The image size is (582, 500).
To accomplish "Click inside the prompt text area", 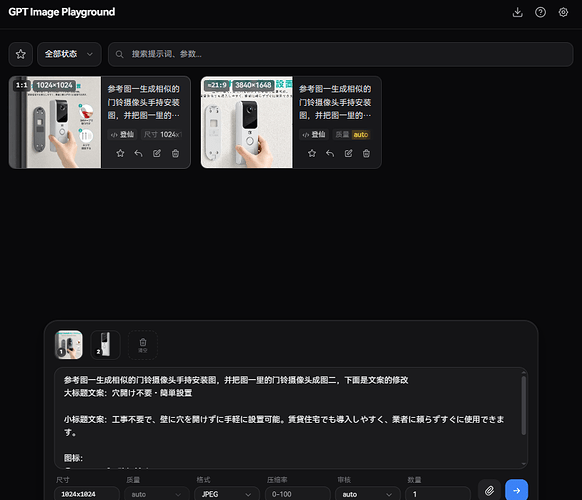I will pyautogui.click(x=291, y=418).
